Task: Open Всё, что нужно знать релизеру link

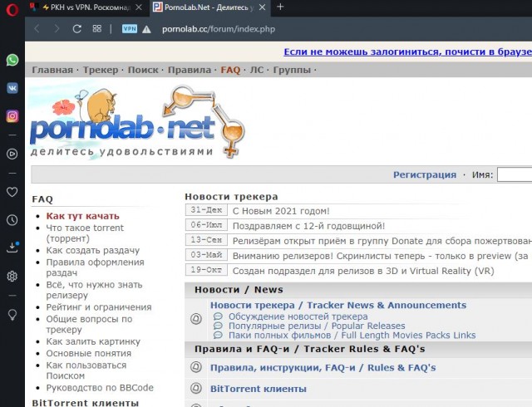Action: tap(94, 290)
